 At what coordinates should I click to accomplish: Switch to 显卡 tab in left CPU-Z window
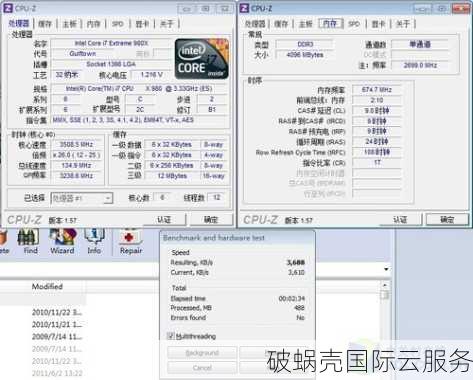[x=142, y=24]
